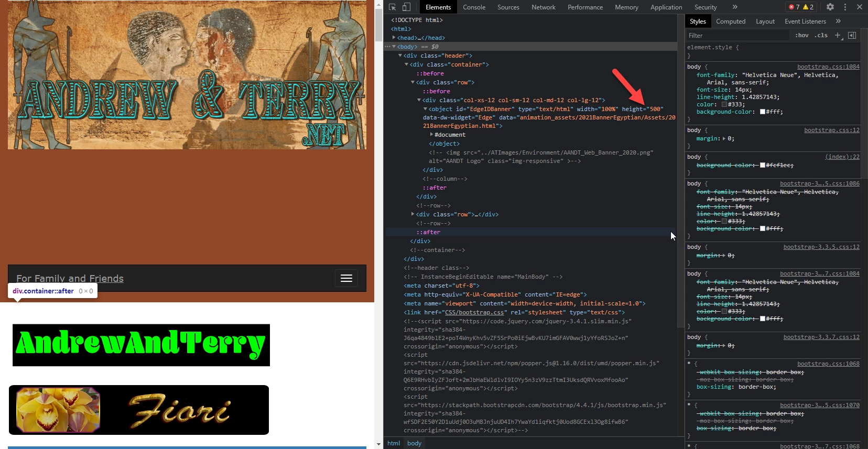
Task: Expand the head element node
Action: pos(394,38)
